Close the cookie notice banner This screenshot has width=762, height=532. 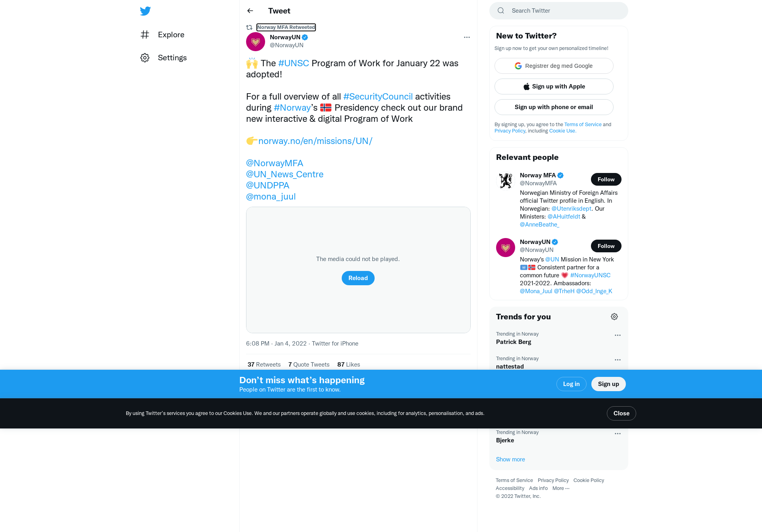coord(622,413)
